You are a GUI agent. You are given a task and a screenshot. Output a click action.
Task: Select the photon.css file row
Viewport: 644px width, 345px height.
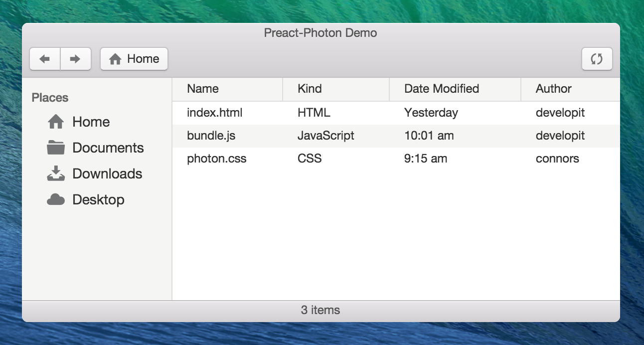(x=217, y=159)
